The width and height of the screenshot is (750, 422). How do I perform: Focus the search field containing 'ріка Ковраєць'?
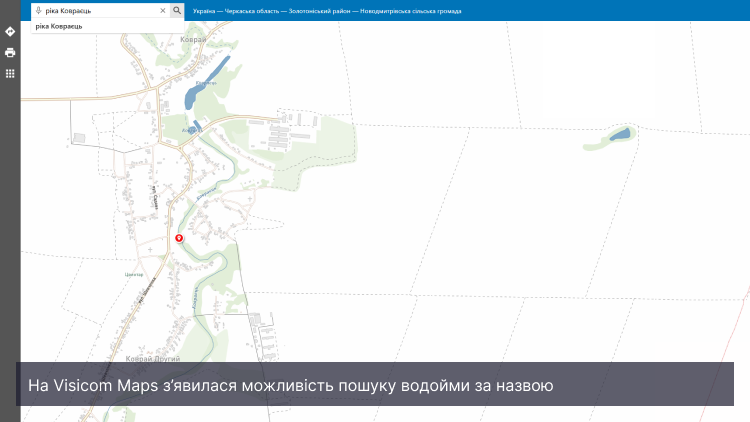[101, 10]
